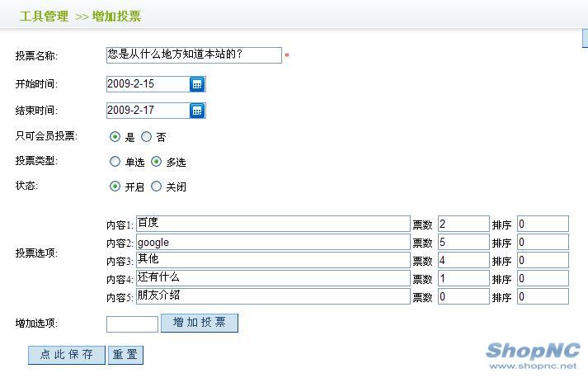Select 是 for members-only voting

[x=115, y=137]
